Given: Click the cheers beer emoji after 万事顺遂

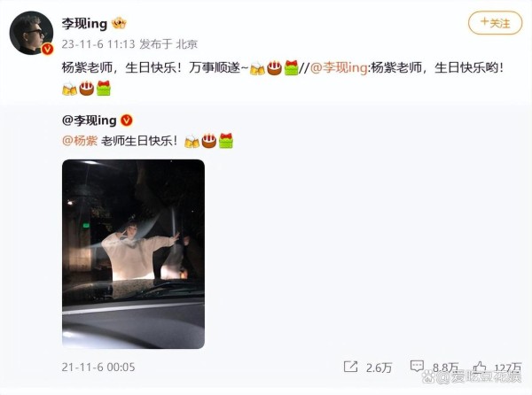Looking at the screenshot, I should (x=257, y=68).
